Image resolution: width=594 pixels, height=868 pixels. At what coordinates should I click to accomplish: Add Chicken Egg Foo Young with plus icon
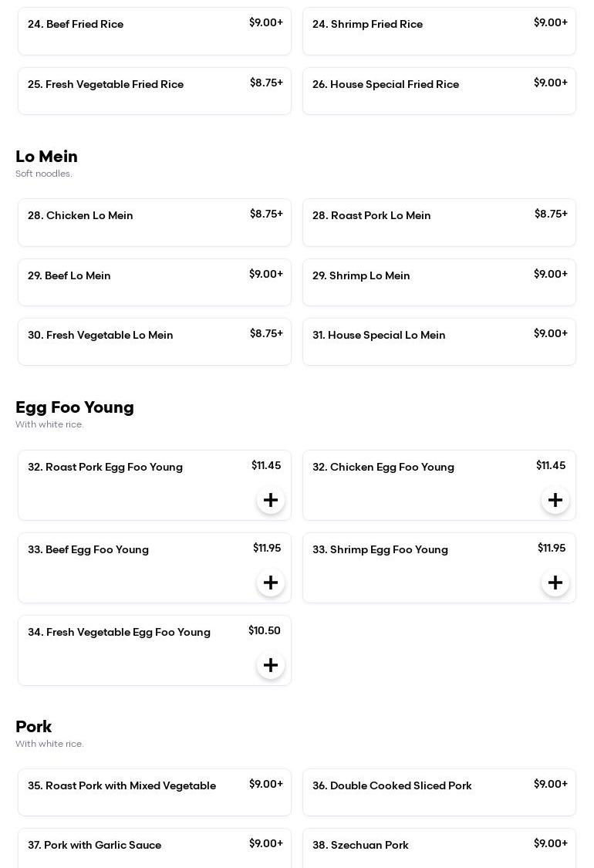point(555,500)
